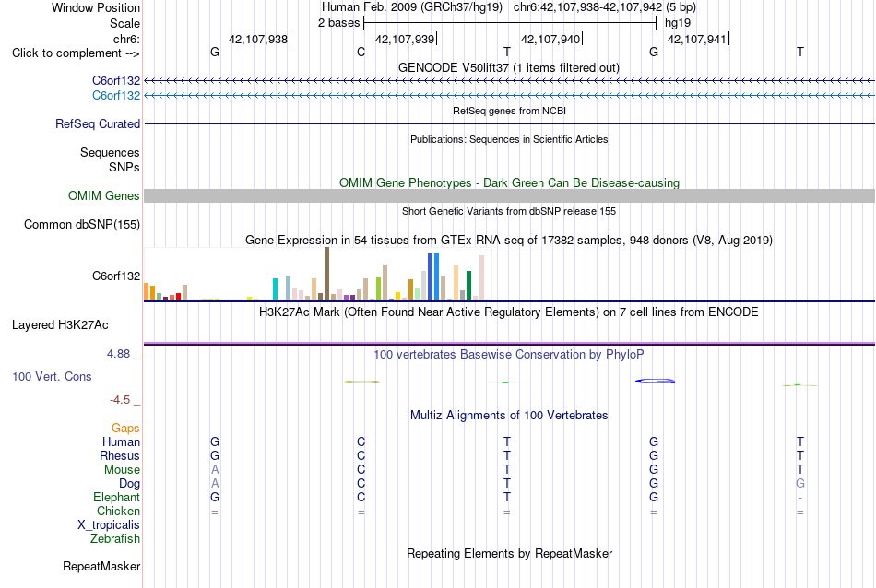
Task: Click the blue PhyloP conservation mark
Action: coord(655,382)
